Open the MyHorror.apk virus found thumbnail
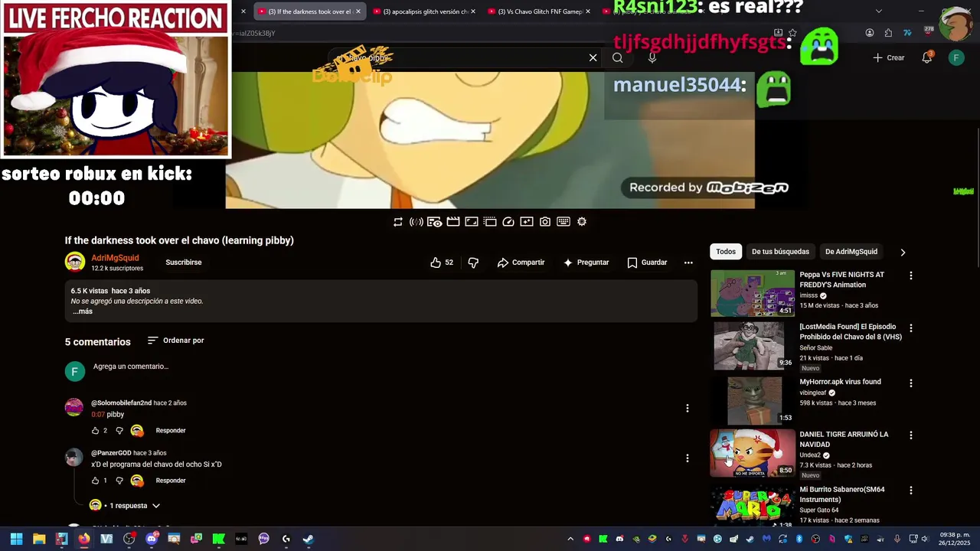 (753, 400)
